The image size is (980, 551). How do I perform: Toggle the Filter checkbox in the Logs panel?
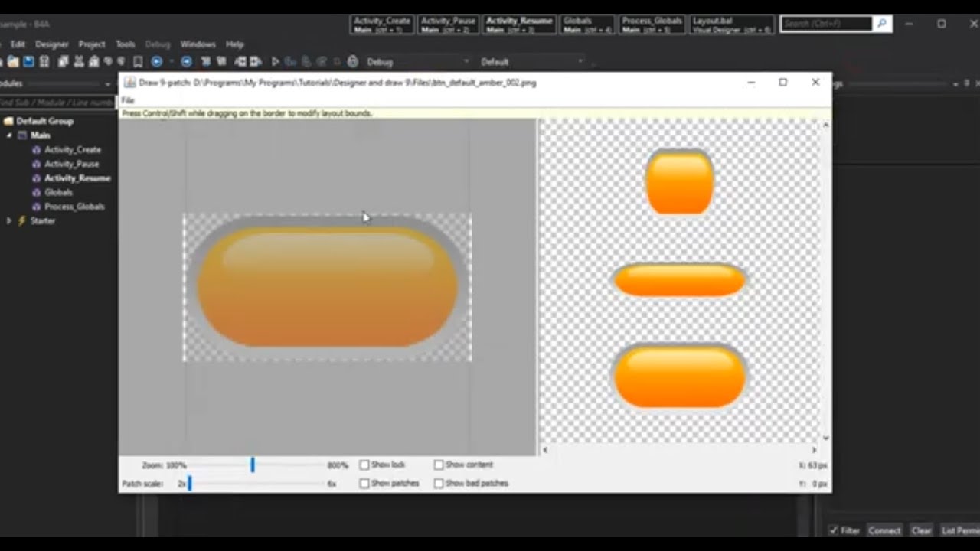coord(833,530)
